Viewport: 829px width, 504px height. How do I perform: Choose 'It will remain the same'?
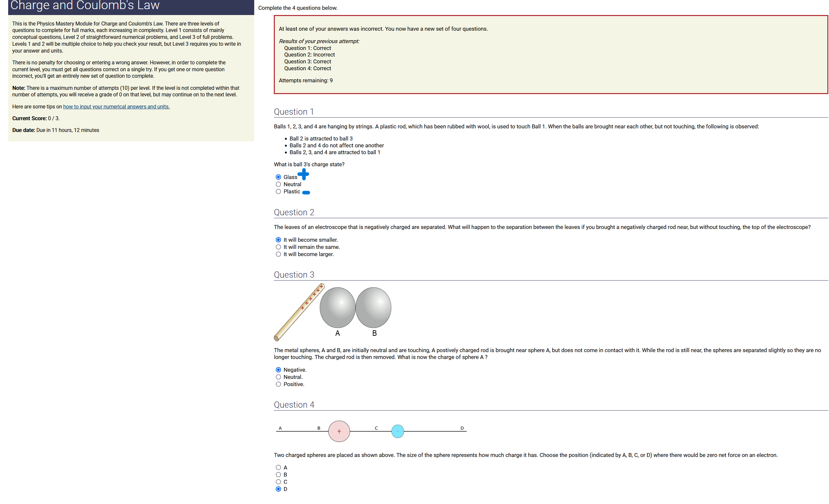[x=278, y=247]
